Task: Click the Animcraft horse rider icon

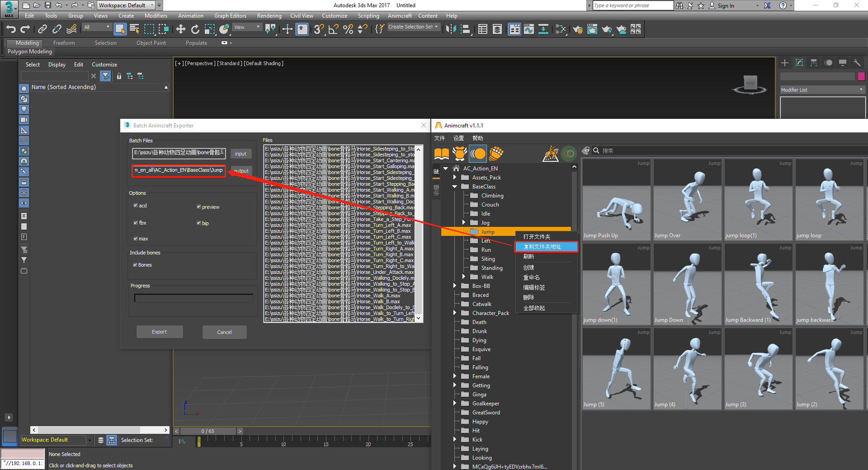Action: click(551, 154)
